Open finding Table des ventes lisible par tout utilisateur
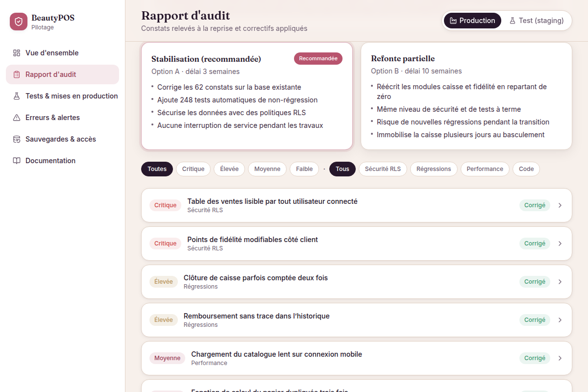 pyautogui.click(x=356, y=205)
